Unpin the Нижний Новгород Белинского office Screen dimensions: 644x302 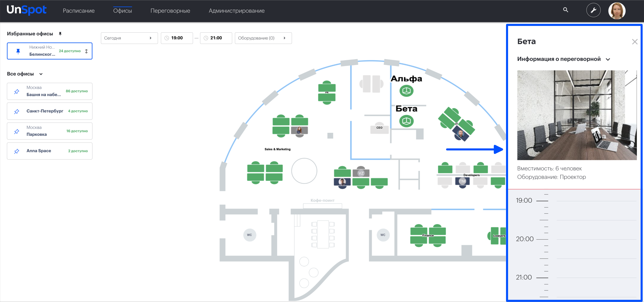tap(18, 51)
